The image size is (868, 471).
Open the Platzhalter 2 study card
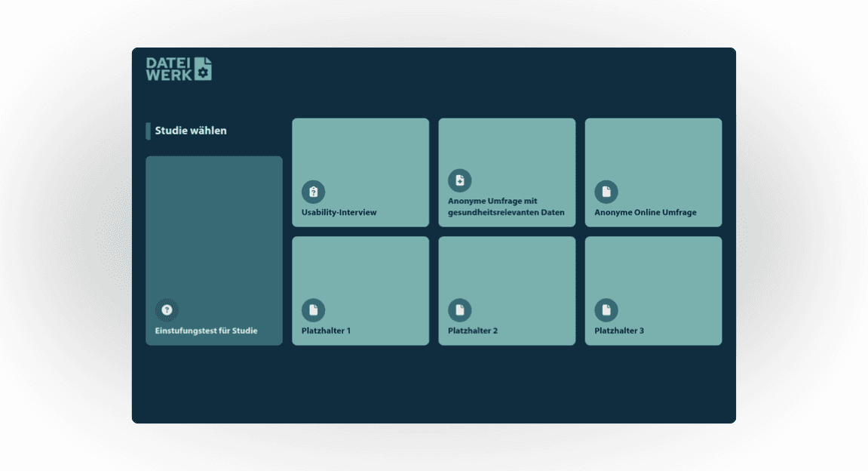tap(506, 276)
